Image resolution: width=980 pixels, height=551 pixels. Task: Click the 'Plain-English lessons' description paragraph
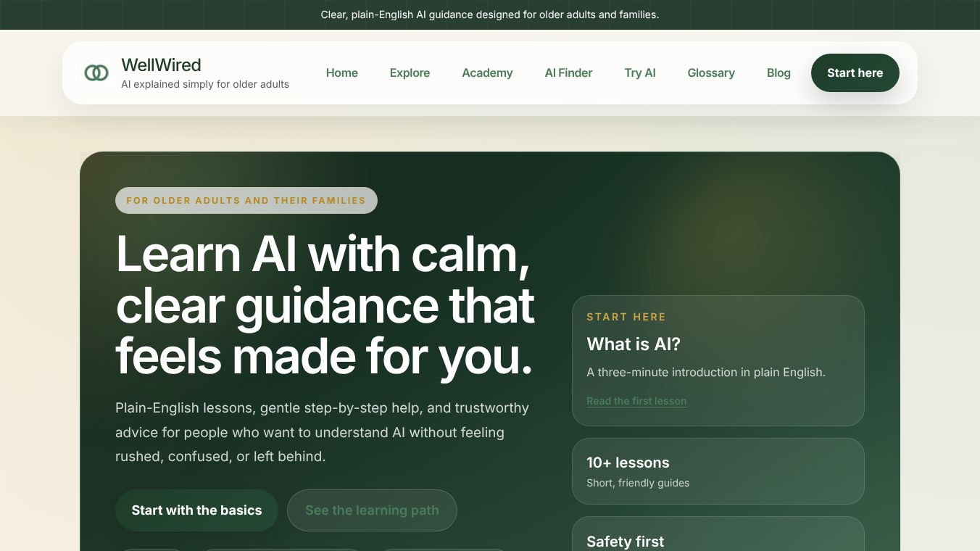[322, 432]
